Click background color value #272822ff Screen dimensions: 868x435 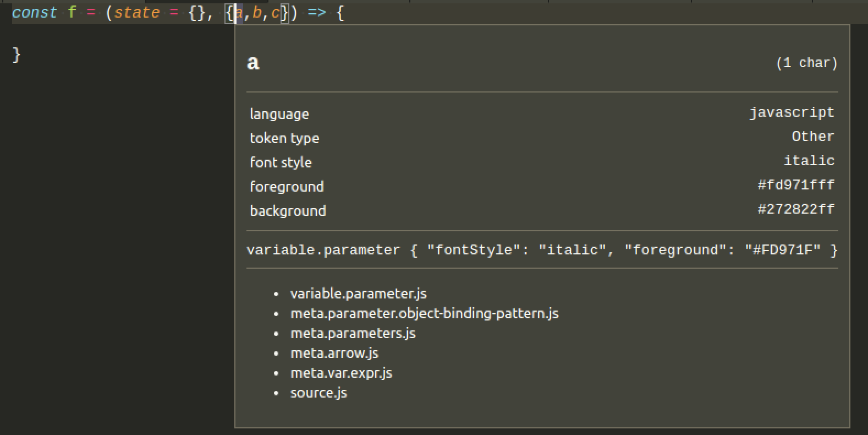click(x=796, y=209)
